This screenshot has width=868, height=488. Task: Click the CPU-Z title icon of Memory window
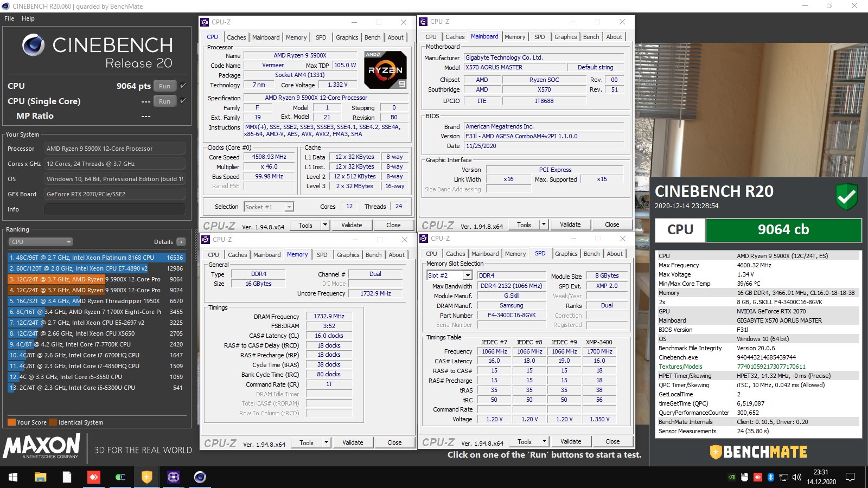206,239
